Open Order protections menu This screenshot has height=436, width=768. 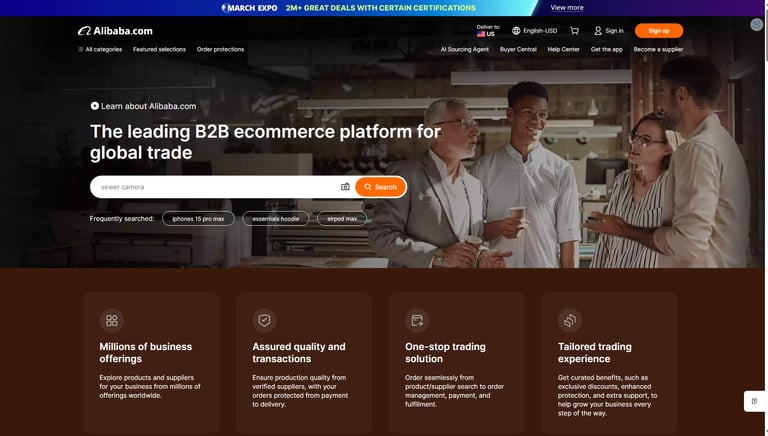(220, 49)
